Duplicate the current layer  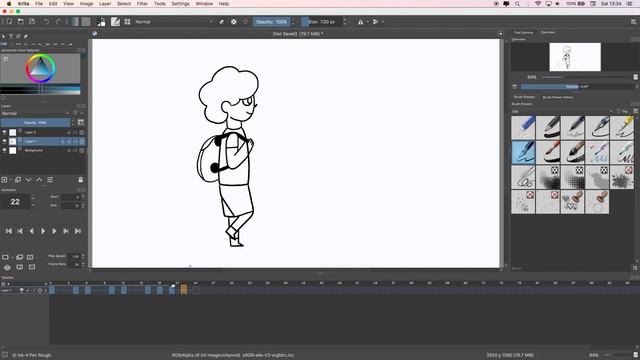(x=18, y=180)
